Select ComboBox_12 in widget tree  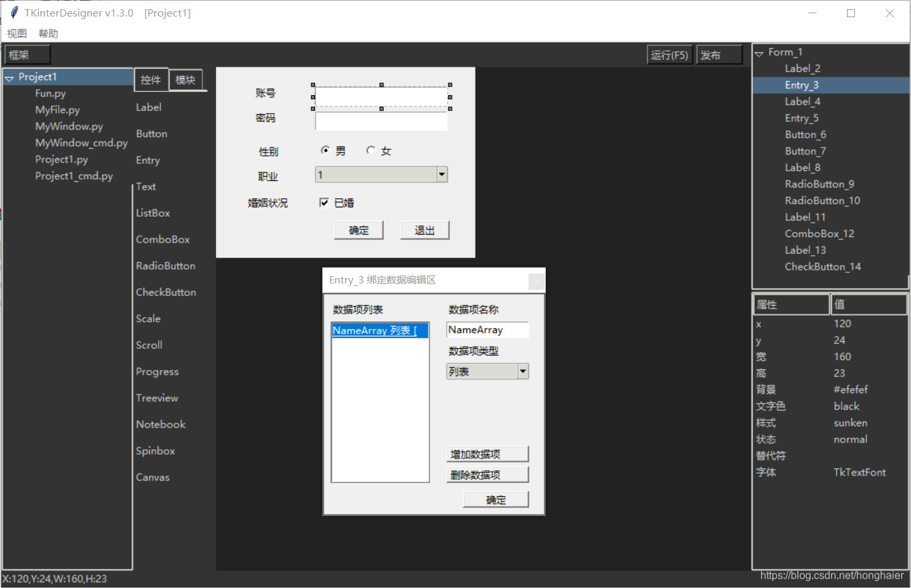click(819, 234)
